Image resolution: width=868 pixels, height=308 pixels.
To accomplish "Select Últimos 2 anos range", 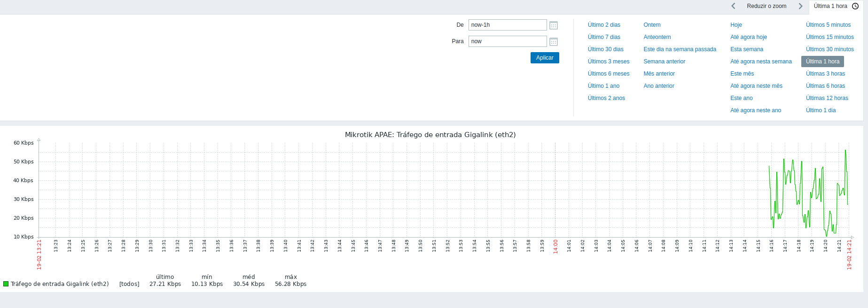I will tap(606, 98).
